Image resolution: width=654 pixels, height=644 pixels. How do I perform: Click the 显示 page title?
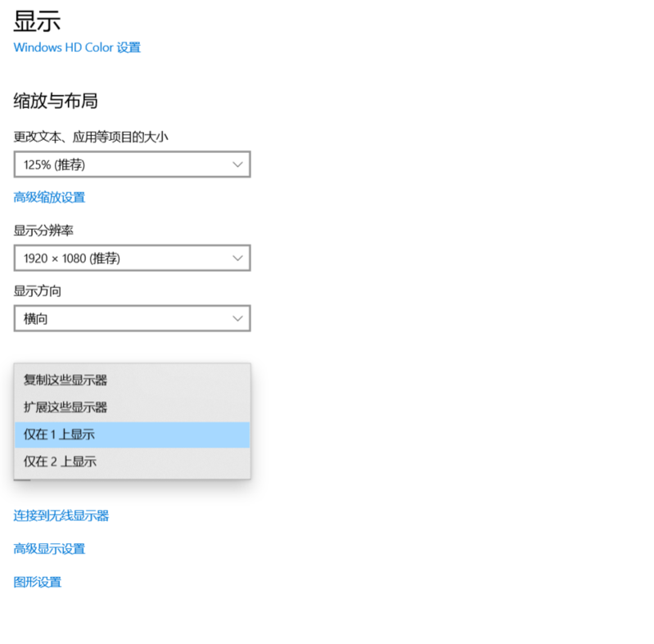[x=37, y=21]
